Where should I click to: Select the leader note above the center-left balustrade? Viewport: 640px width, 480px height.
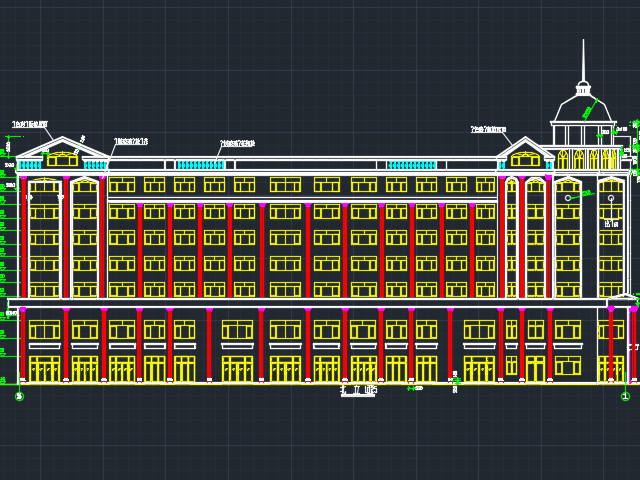click(x=237, y=144)
